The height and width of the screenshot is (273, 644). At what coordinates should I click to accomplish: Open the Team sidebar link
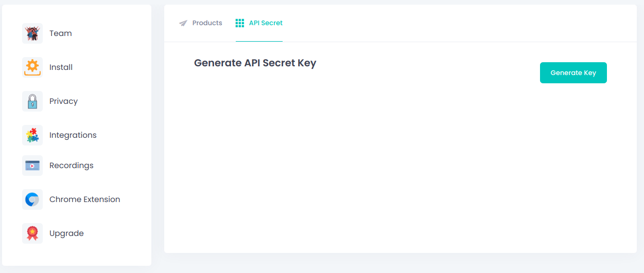[61, 33]
